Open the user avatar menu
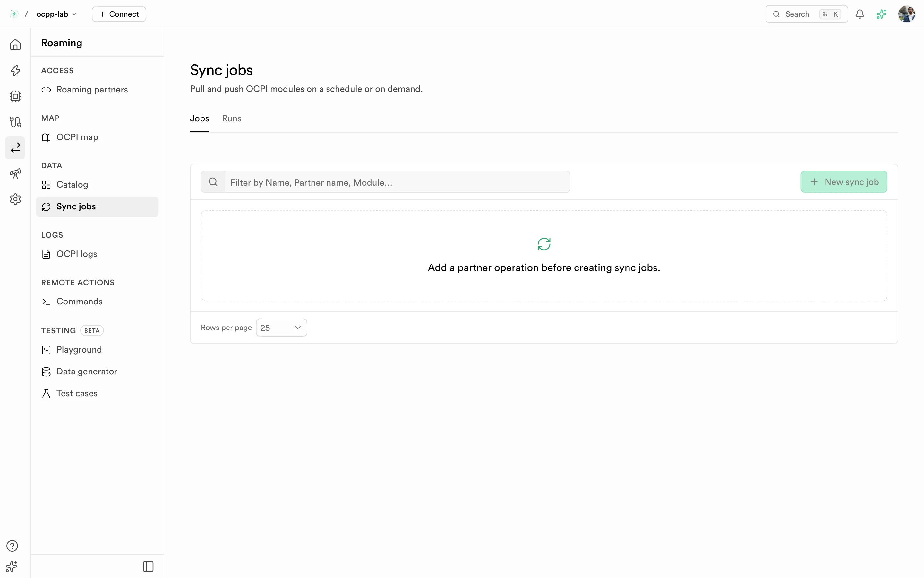This screenshot has width=924, height=578. pos(906,14)
